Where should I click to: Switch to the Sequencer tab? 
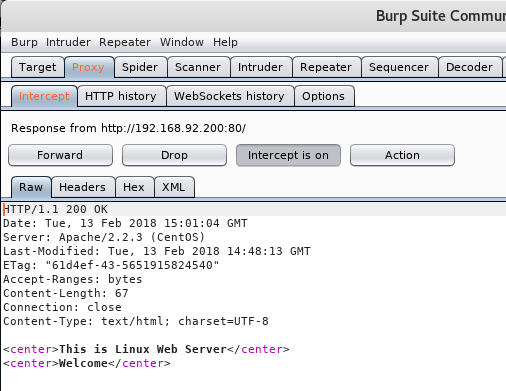click(x=399, y=67)
